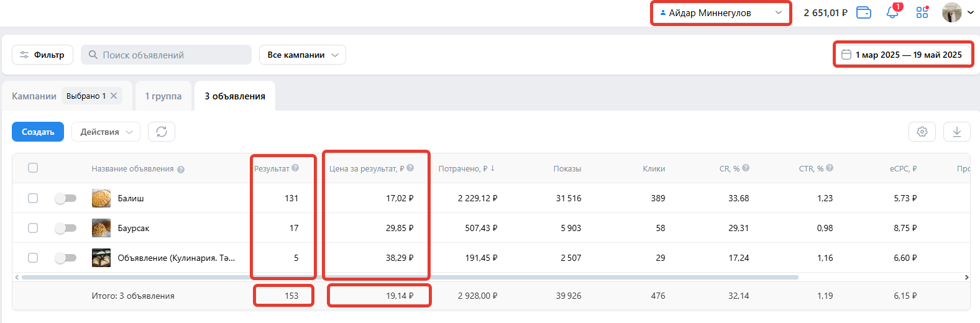Click the table scrollbar left arrow
This screenshot has height=323, width=980.
pyautogui.click(x=17, y=277)
